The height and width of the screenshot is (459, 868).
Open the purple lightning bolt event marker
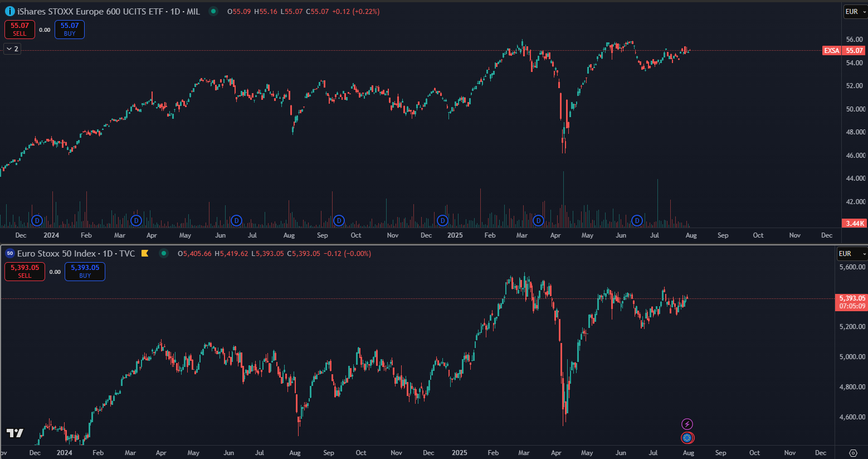click(687, 424)
